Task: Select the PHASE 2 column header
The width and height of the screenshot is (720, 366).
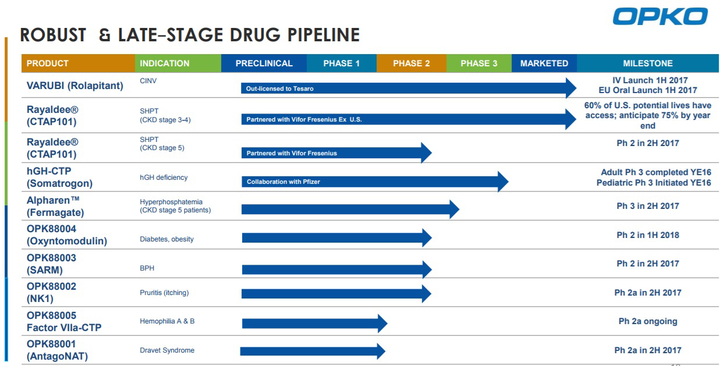Action: coord(411,63)
